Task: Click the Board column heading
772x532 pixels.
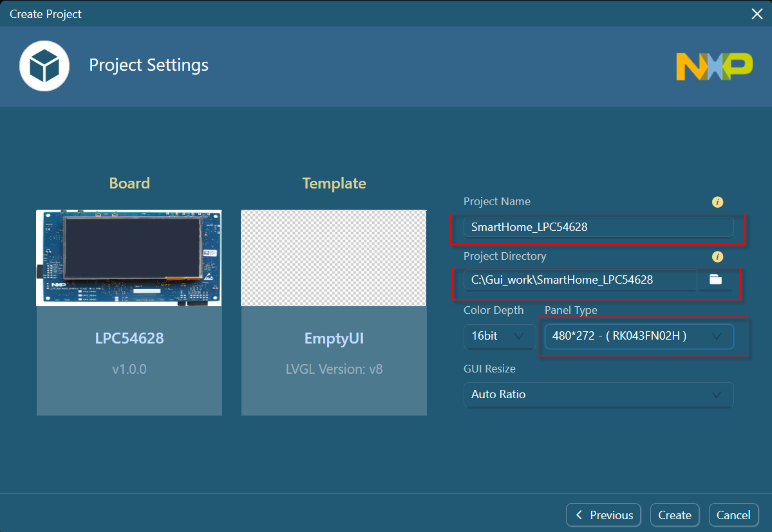Action: 129,183
